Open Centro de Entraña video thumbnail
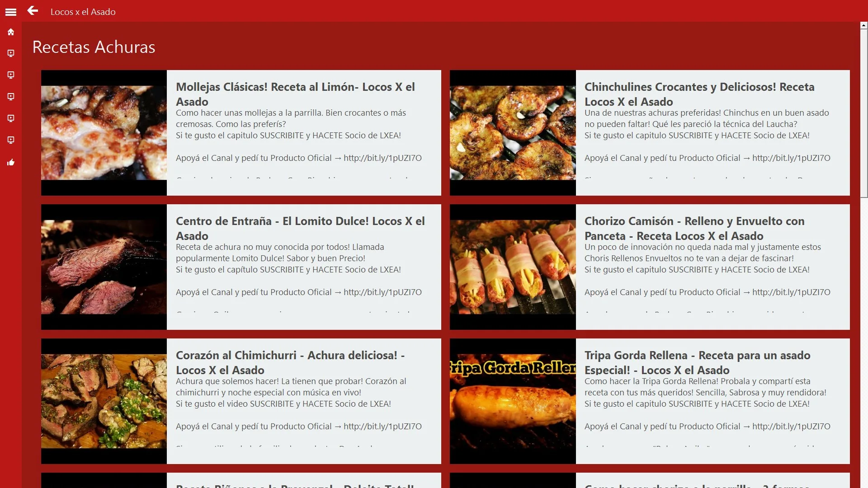 click(104, 267)
